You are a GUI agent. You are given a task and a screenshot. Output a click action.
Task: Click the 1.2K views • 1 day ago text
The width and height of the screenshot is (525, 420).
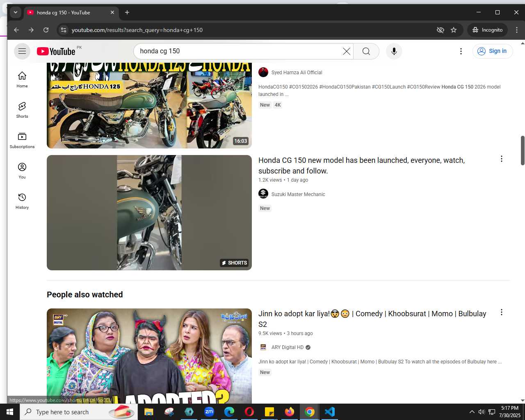(283, 180)
